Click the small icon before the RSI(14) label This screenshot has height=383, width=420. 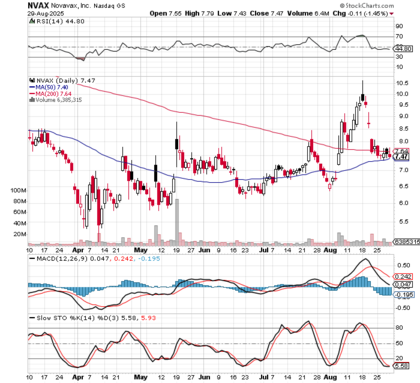[x=32, y=21]
